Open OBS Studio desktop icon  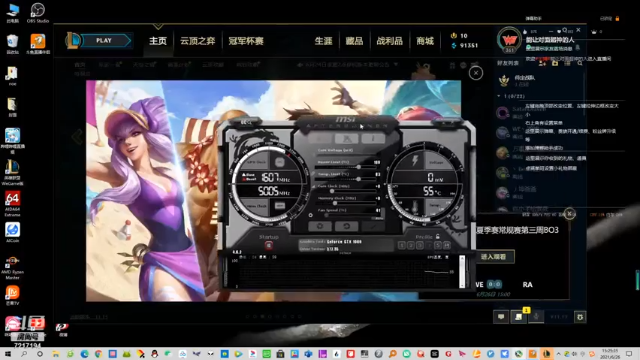pyautogui.click(x=38, y=12)
